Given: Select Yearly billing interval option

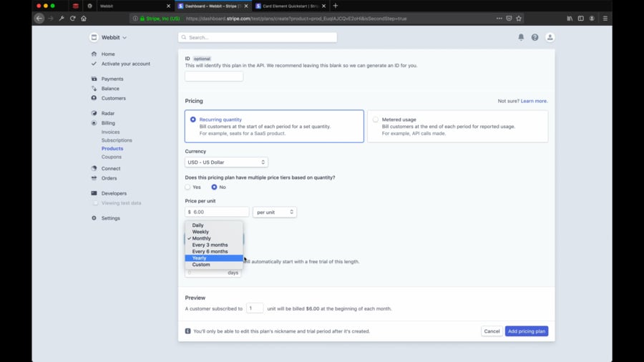Looking at the screenshot, I should [x=214, y=258].
